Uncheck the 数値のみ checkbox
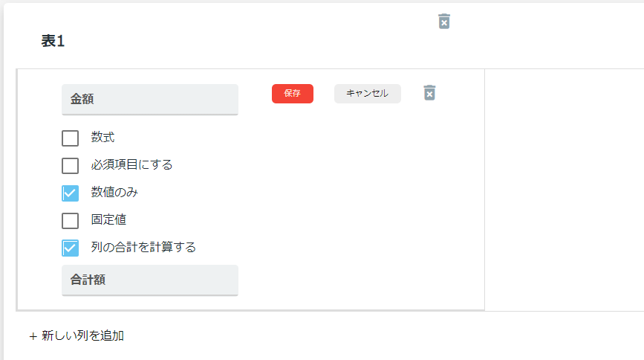This screenshot has width=644, height=360. pos(71,193)
